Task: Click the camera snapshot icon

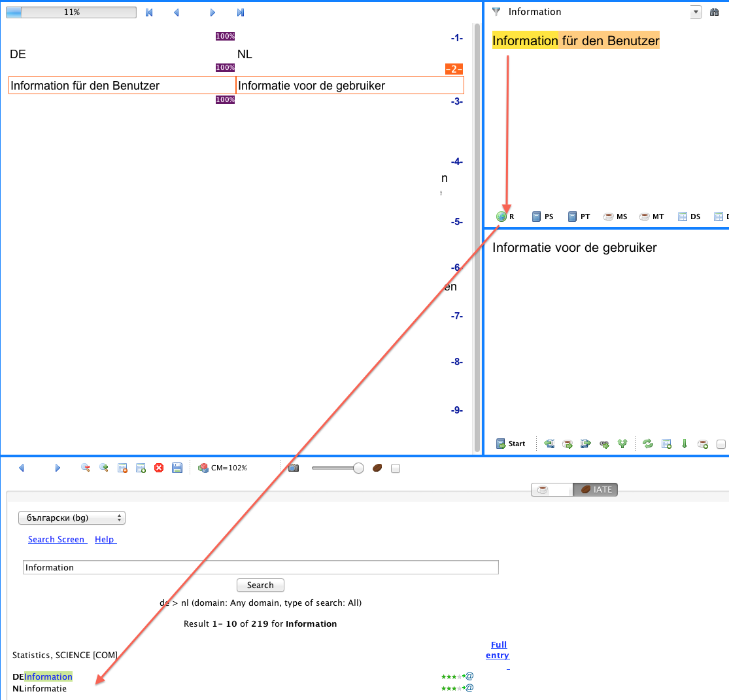Action: tap(294, 468)
